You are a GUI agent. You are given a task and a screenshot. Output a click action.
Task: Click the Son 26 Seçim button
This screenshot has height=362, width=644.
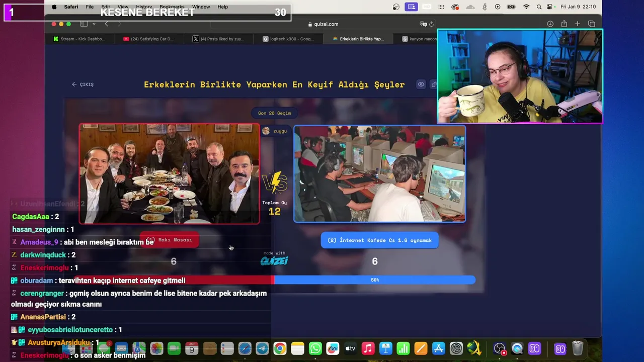point(274,113)
